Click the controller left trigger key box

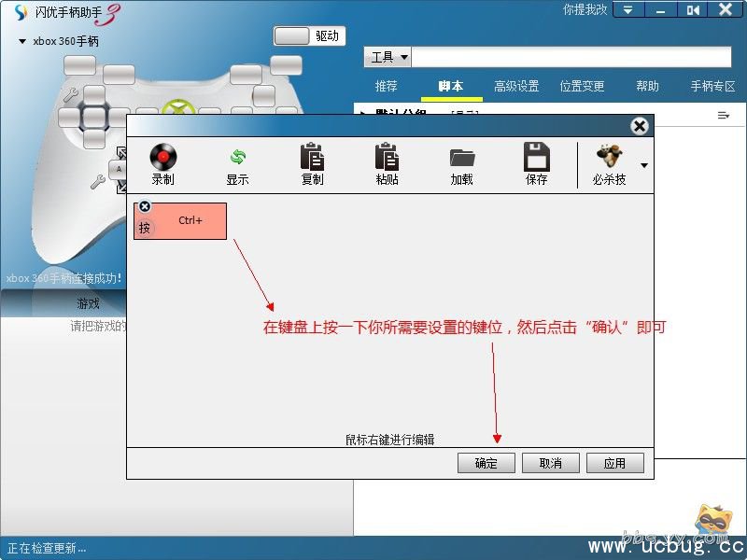pos(80,65)
